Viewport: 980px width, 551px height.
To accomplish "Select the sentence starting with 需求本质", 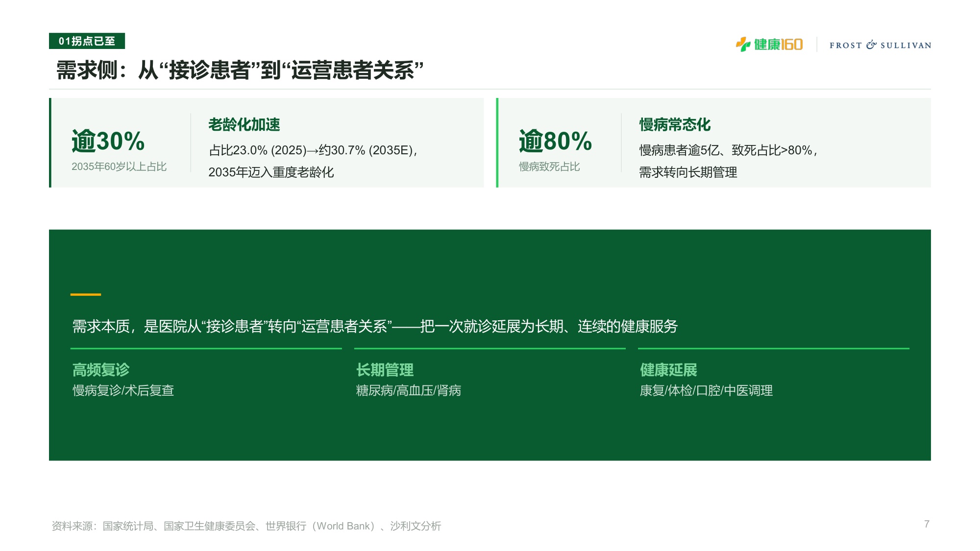I will click(375, 326).
